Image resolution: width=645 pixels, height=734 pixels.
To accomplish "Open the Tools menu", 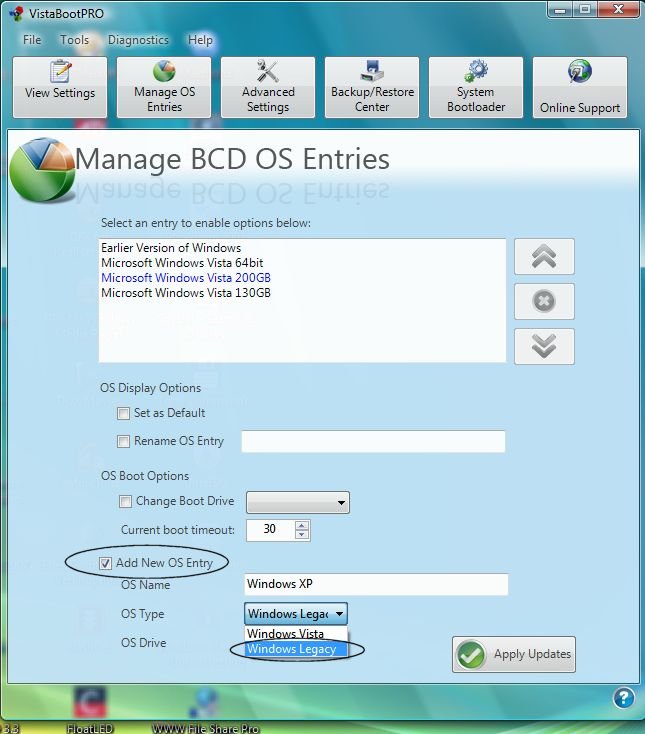I will click(74, 40).
